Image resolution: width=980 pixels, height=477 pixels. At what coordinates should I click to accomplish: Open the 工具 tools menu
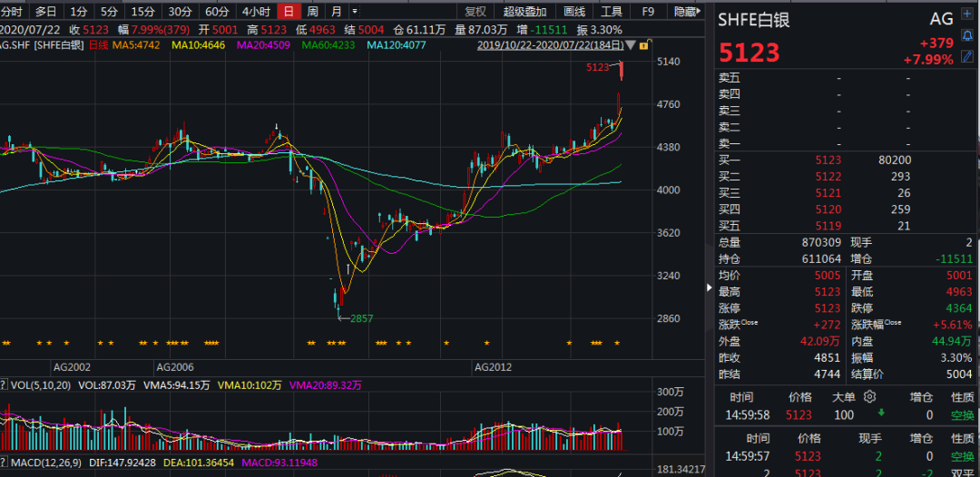coord(612,12)
